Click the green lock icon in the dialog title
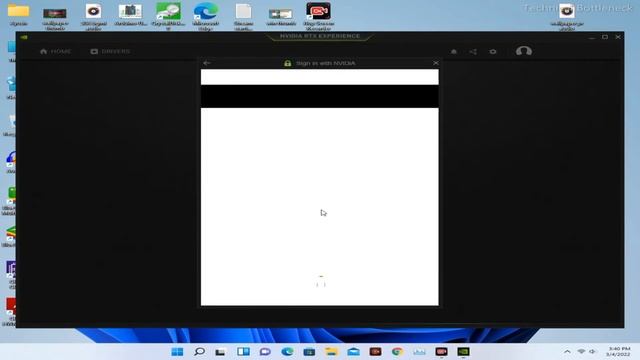This screenshot has width=640, height=360. pyautogui.click(x=287, y=63)
